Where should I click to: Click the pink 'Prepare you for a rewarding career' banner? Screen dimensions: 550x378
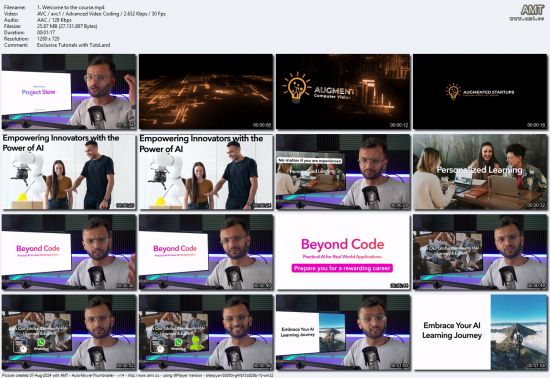pyautogui.click(x=342, y=268)
